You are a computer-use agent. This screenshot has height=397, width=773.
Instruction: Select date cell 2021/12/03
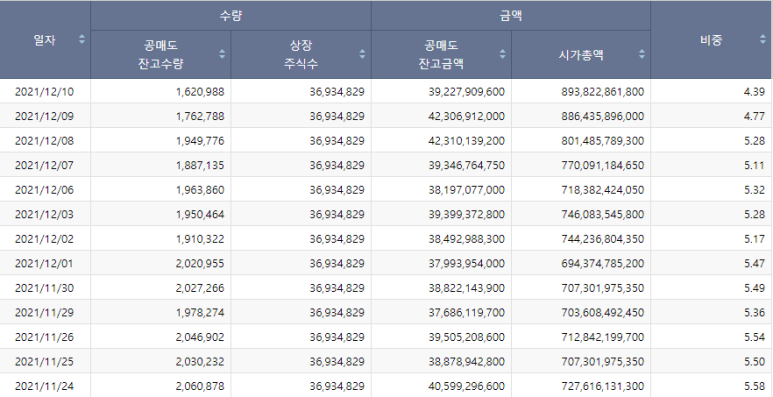(44, 215)
